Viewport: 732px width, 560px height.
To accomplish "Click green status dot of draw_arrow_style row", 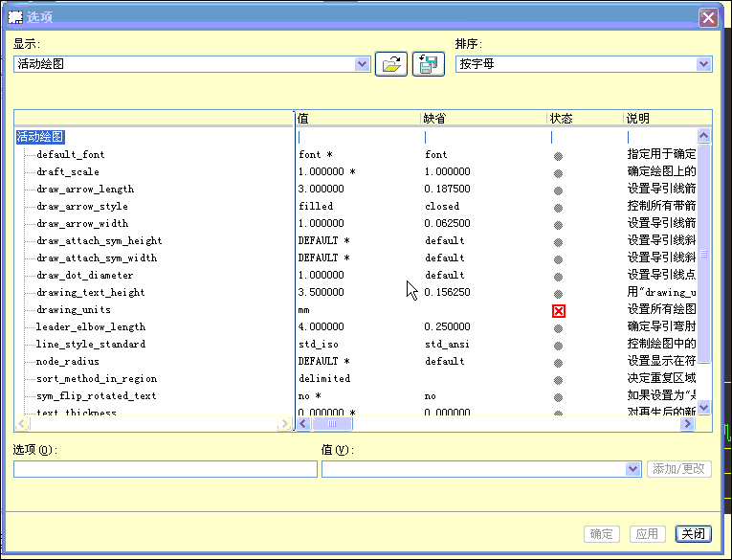I will 558,208.
